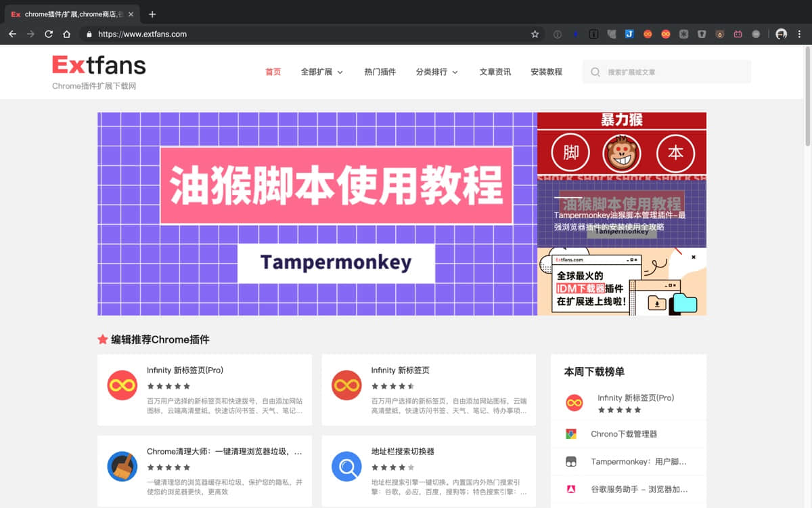The width and height of the screenshot is (812, 508).
Task: Open the 热门插件 page
Action: [380, 72]
